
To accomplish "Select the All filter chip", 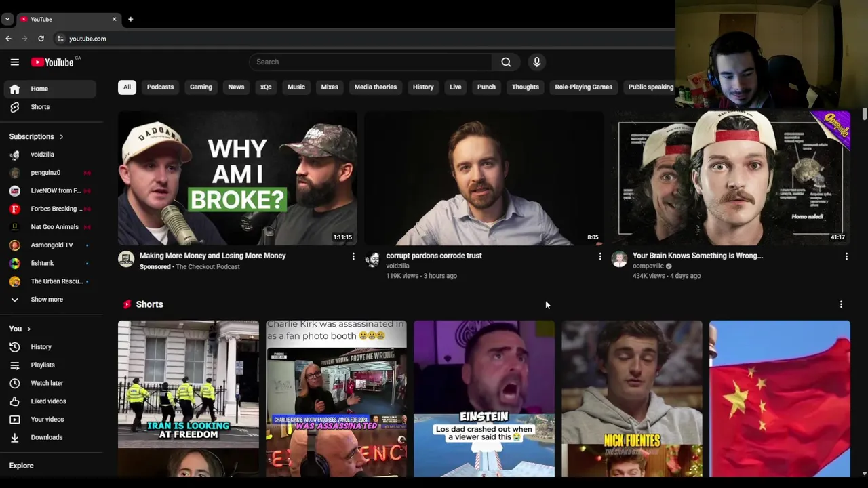I will click(127, 87).
